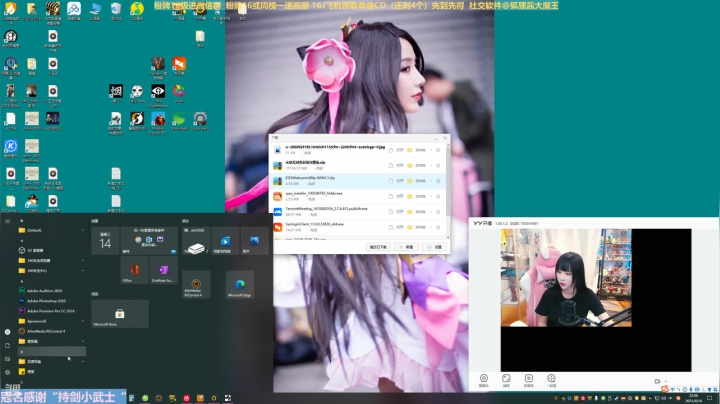Click the Start menu hamburger button
This screenshot has width=720, height=404.
(7, 221)
